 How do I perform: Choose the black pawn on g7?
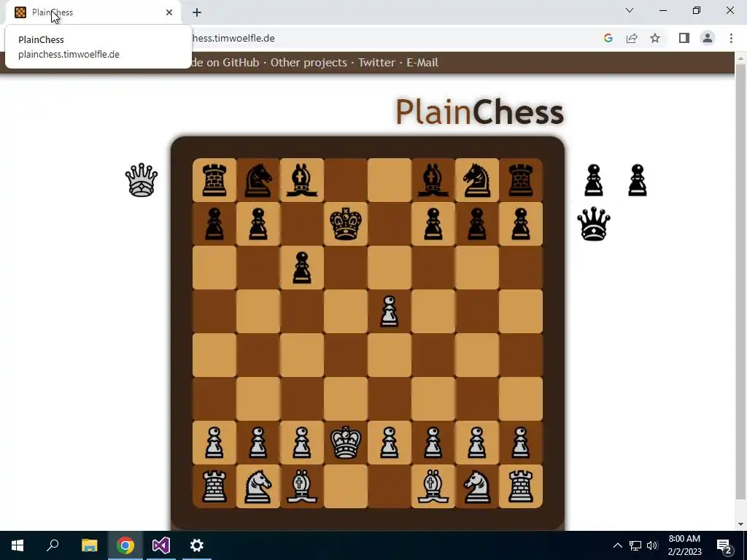pyautogui.click(x=477, y=224)
